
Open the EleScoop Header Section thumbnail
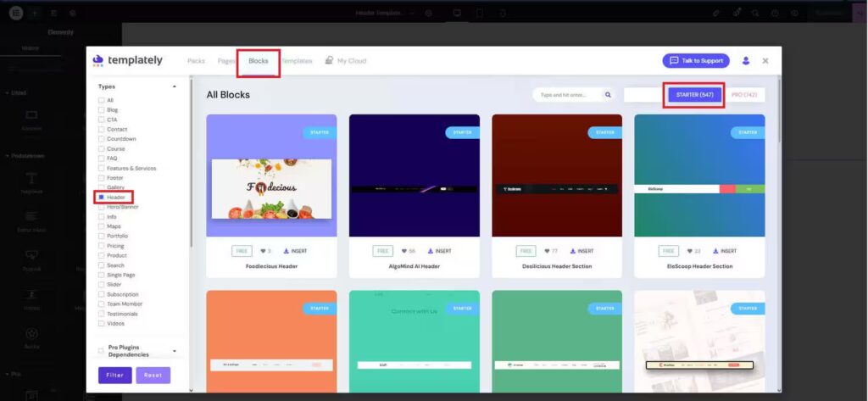699,175
